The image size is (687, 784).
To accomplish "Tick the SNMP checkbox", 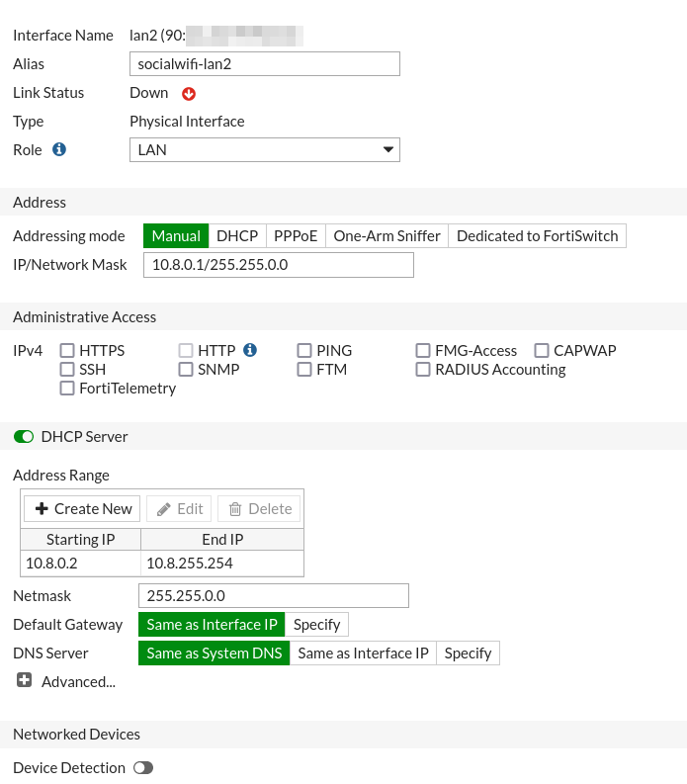I will 187,370.
